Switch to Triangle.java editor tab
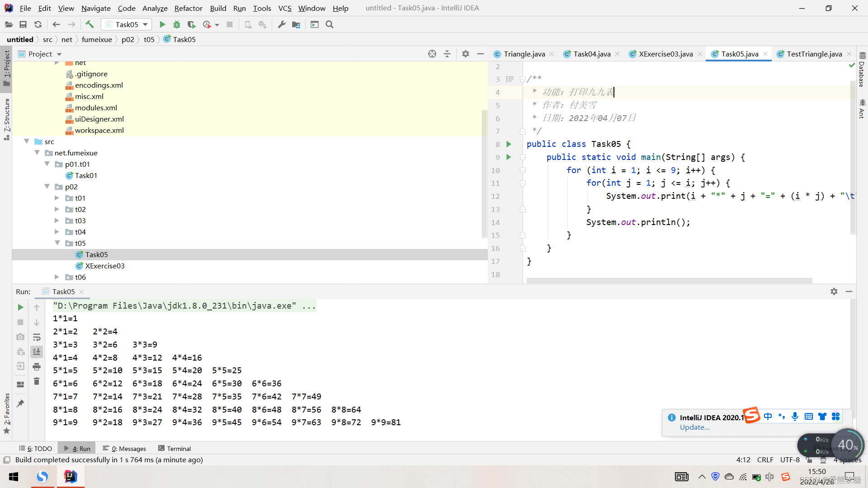868x488 pixels. (524, 54)
